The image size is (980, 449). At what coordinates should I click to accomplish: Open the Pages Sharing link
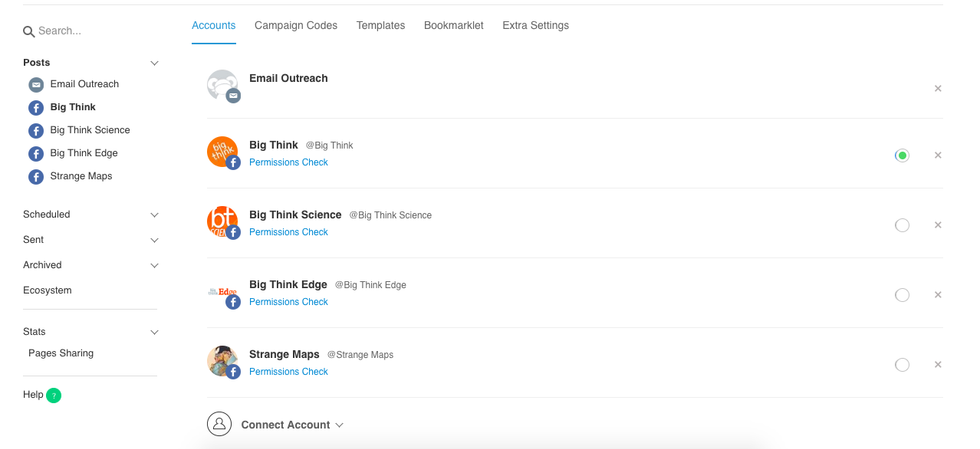pyautogui.click(x=61, y=353)
